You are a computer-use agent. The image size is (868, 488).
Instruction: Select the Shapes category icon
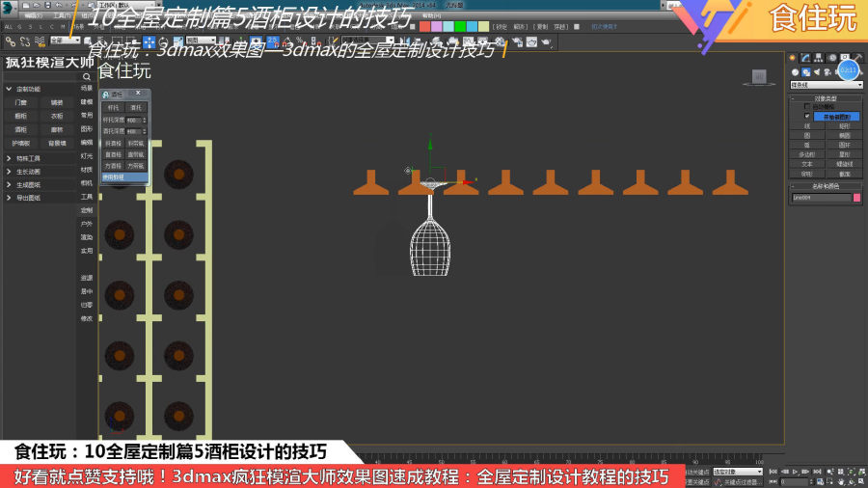click(x=806, y=72)
